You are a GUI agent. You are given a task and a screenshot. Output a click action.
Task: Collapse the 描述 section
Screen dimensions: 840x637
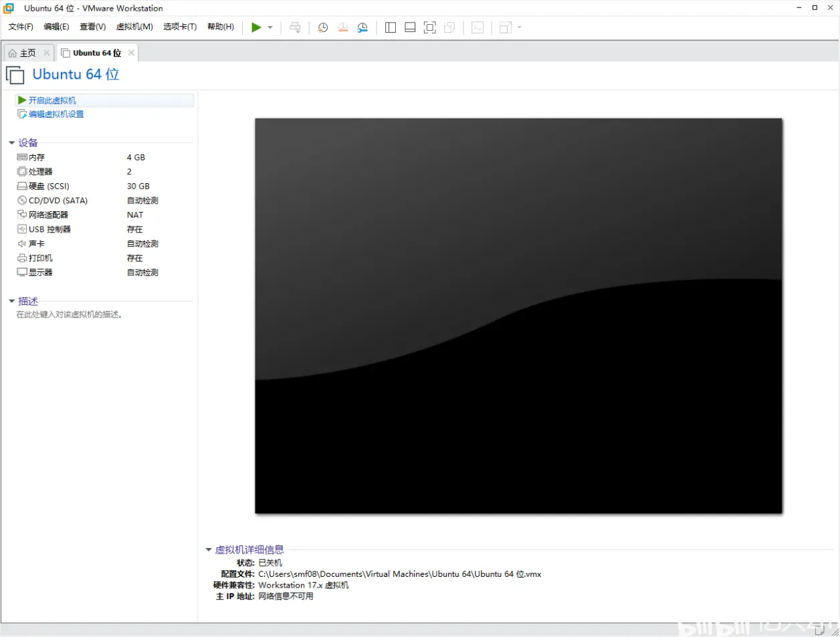tap(11, 301)
